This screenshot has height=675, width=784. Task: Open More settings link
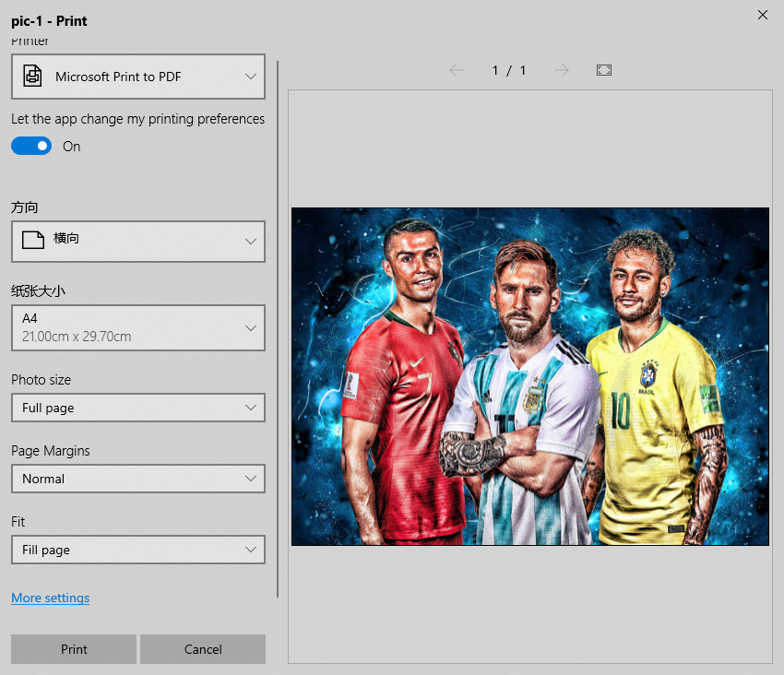pyautogui.click(x=51, y=598)
